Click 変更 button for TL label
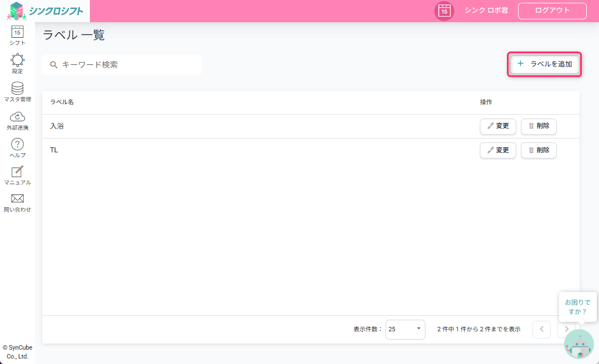Screen dimensions: 599x364 tap(498, 150)
